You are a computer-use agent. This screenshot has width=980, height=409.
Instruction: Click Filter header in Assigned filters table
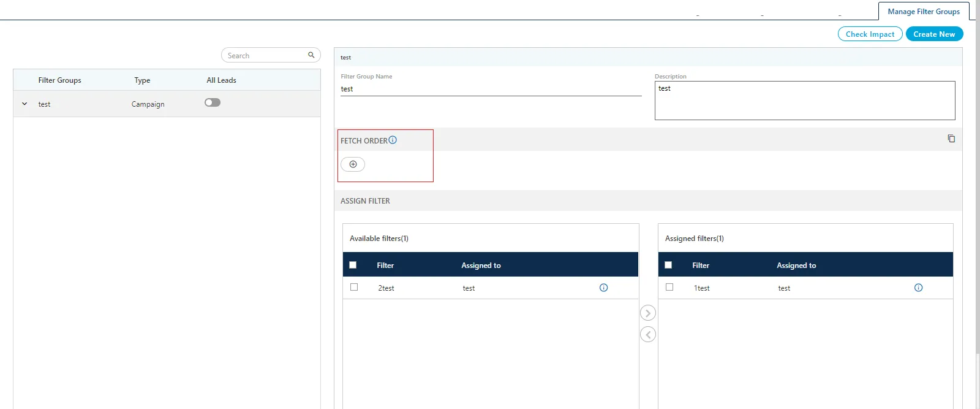(x=701, y=266)
